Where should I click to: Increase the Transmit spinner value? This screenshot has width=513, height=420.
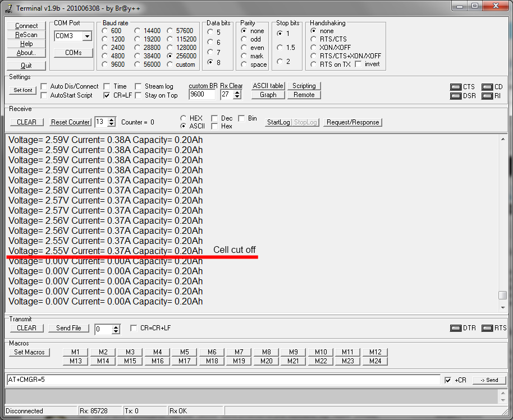point(116,326)
